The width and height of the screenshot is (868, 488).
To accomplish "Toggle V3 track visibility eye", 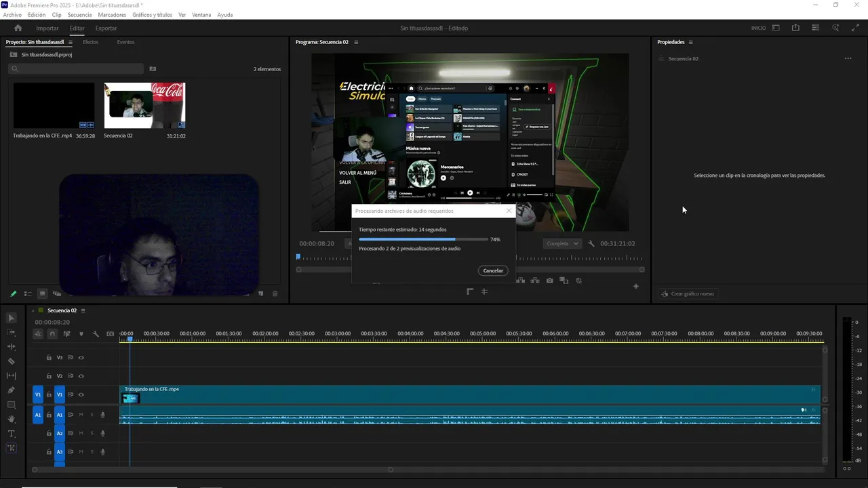I will 81,357.
